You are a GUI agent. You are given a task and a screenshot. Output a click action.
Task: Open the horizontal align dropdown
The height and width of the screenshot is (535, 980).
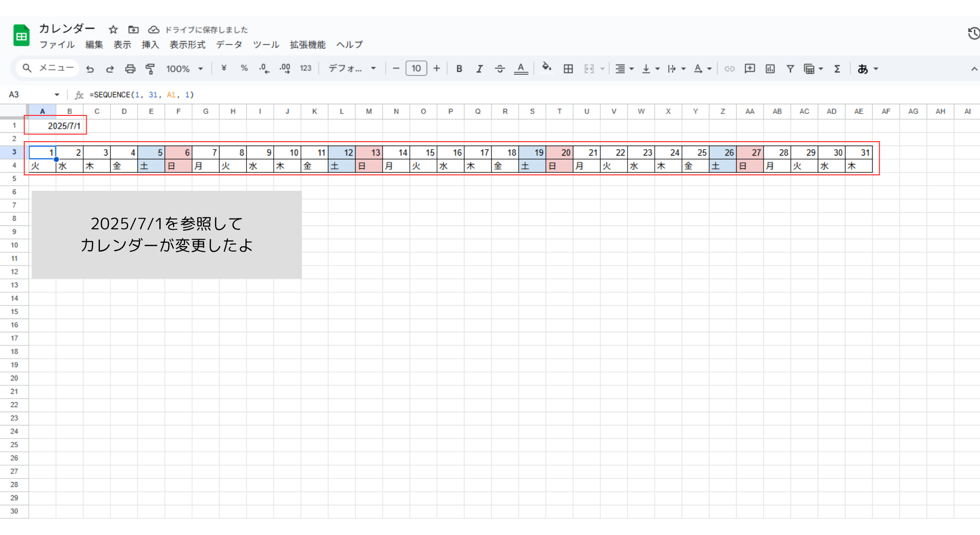(624, 69)
